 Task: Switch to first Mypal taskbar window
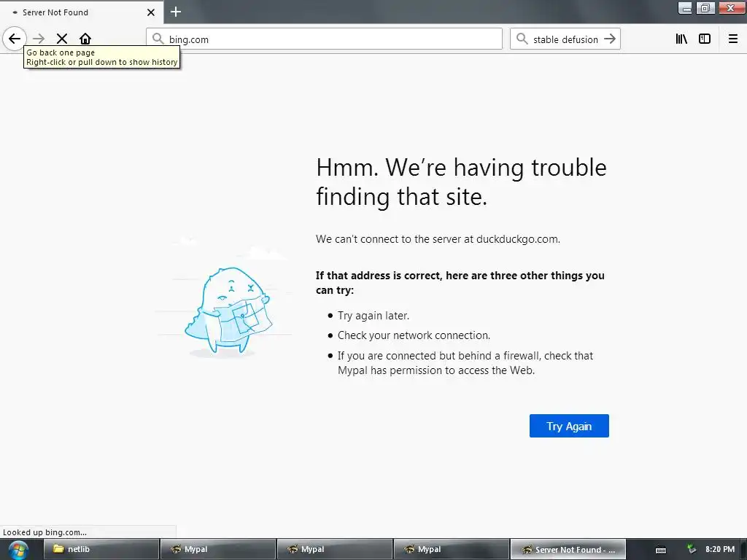point(217,549)
